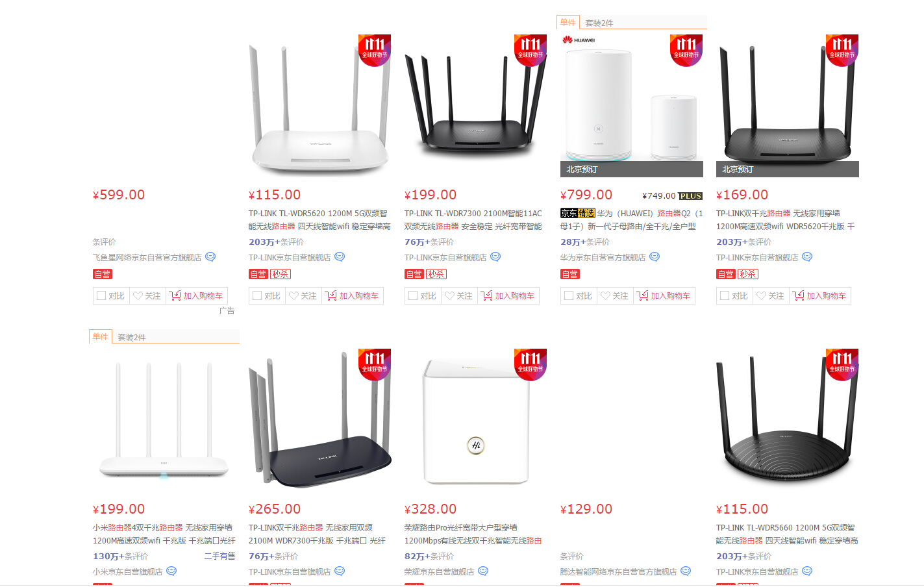Image resolution: width=924 pixels, height=587 pixels.
Task: Switch to 套装2件 tab above Xiaomi router
Action: point(132,337)
